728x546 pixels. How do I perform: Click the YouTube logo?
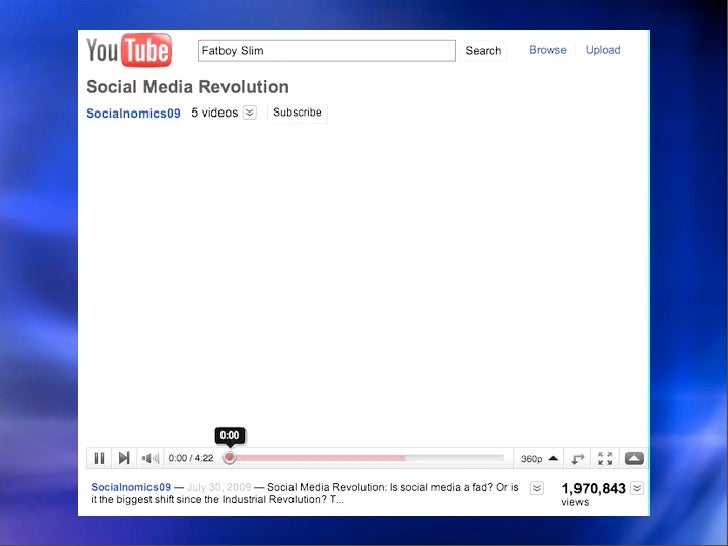coord(129,50)
